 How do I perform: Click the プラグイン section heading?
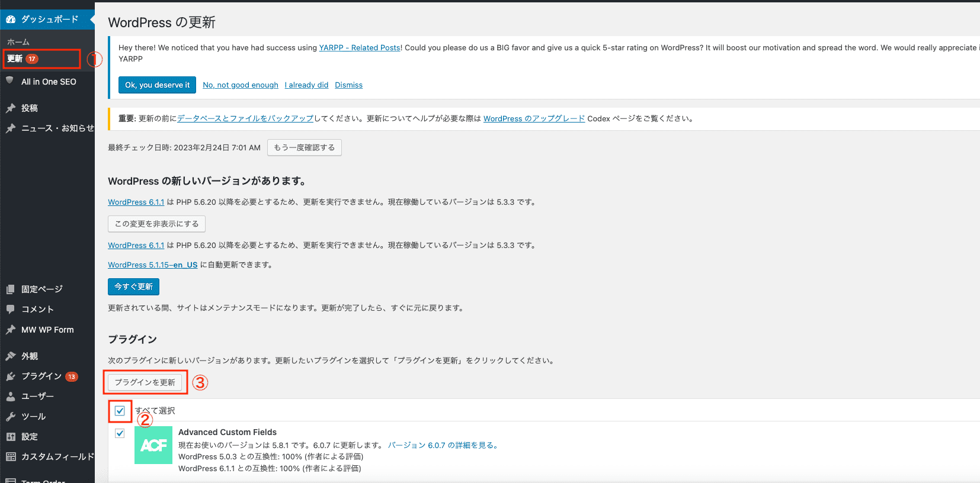point(132,339)
